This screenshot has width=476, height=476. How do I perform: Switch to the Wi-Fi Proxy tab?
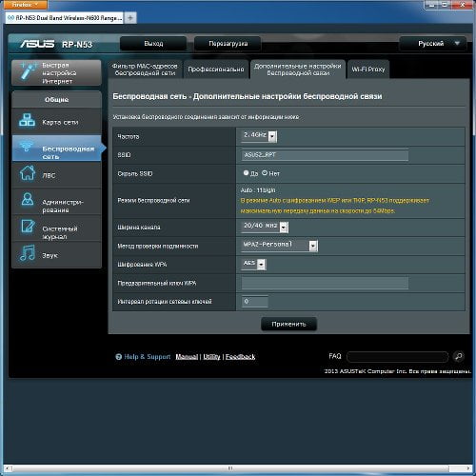368,69
